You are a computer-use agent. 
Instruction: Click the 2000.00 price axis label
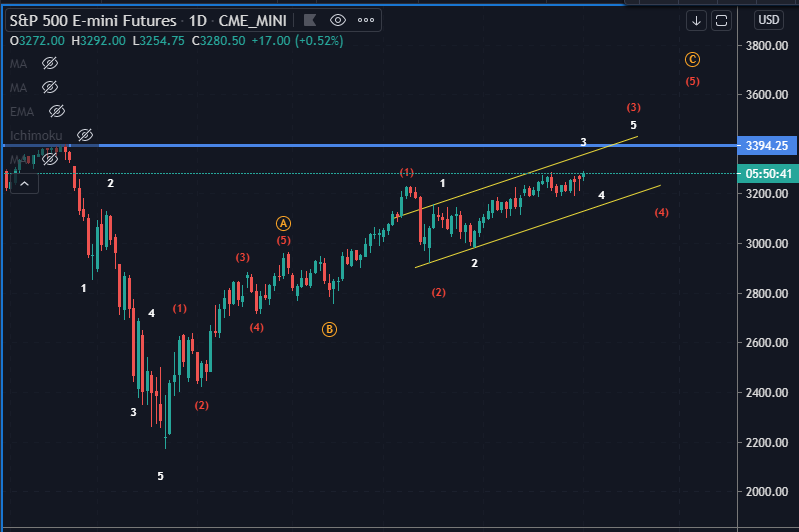766,492
